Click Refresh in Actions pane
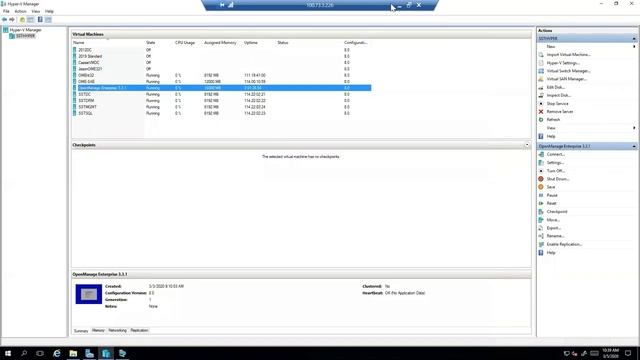Image resolution: width=640 pixels, height=360 pixels. (x=553, y=120)
